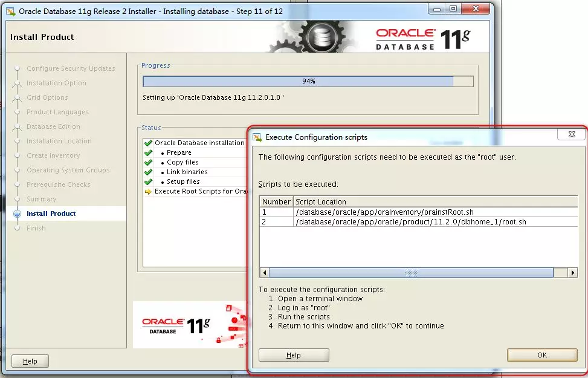Click the Help button in the main installer window
Viewport: 588px width, 378px height.
30,361
